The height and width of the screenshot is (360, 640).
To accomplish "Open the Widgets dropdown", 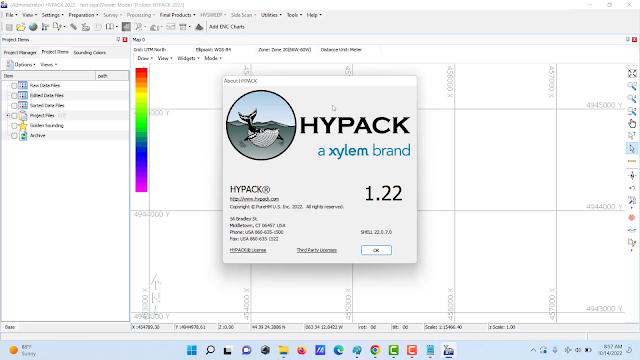I will 188,58.
